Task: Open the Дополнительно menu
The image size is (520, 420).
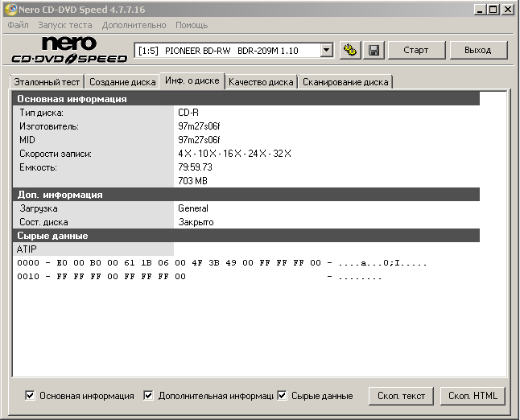Action: tap(134, 25)
